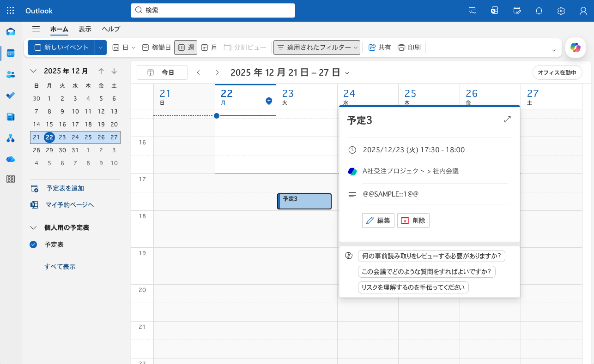Open notifications with the bell icon
594x364 pixels.
[x=539, y=11]
